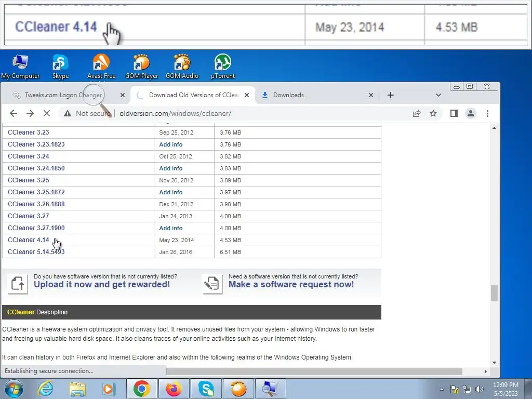Click the software request document icon
This screenshot has height=399, width=532.
tap(212, 284)
